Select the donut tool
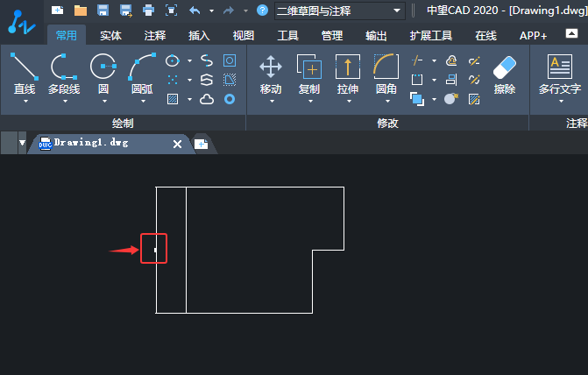The height and width of the screenshot is (375, 588). point(230,99)
